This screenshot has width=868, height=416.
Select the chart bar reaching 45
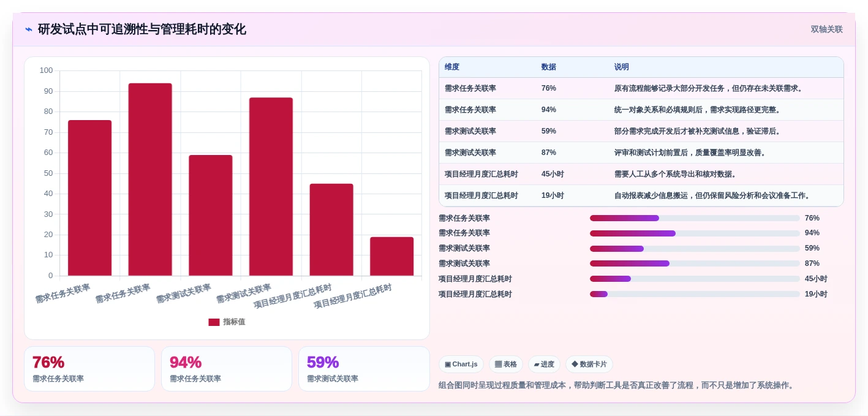click(x=331, y=230)
